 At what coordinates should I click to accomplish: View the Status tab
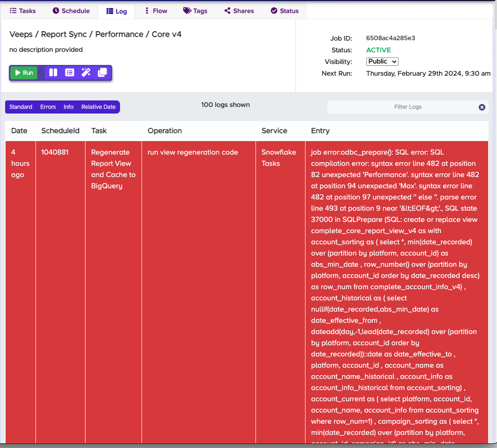tap(284, 11)
